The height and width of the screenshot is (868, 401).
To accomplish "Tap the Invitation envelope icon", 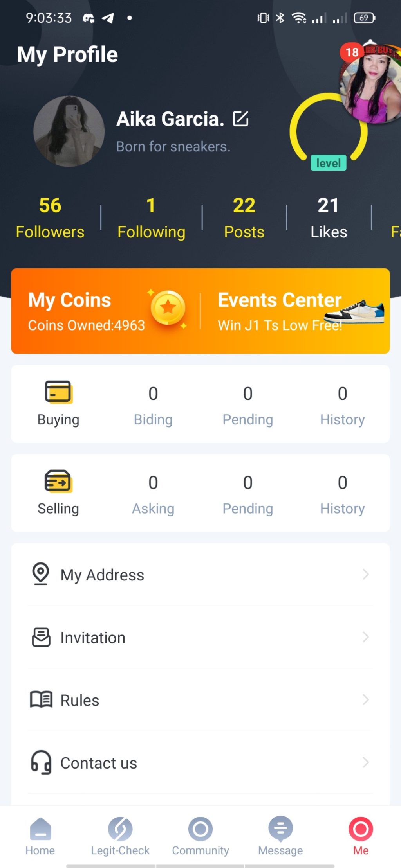I will click(x=41, y=637).
